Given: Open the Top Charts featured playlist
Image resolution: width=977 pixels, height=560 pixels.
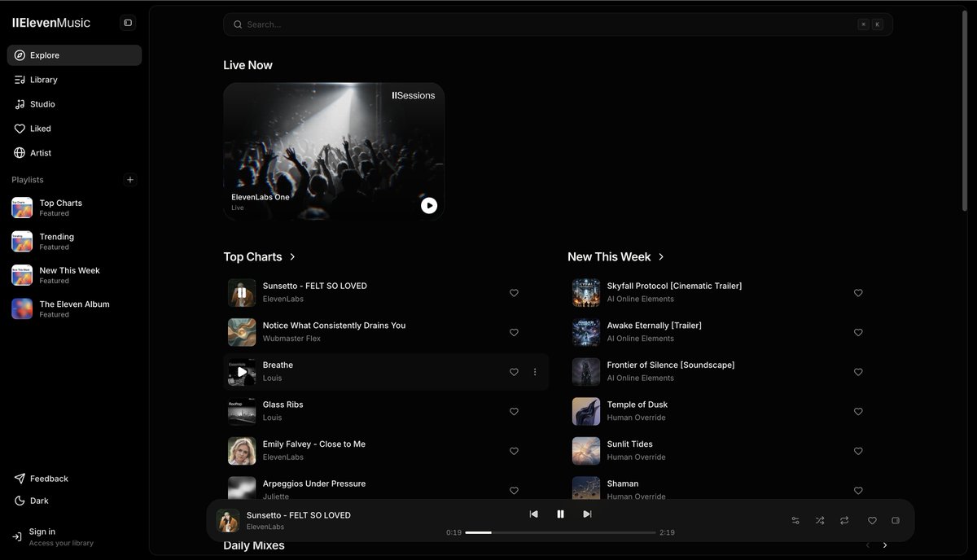Looking at the screenshot, I should (x=74, y=208).
